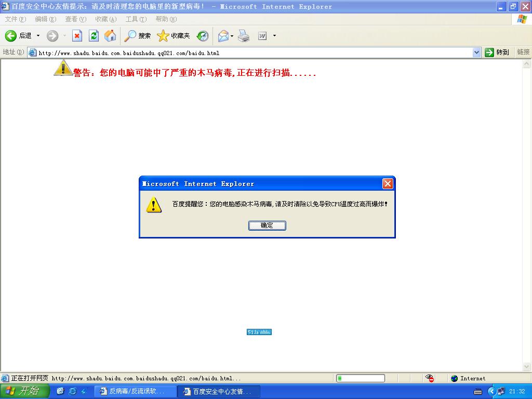
Task: Open the 帮助(H) menu
Action: point(166,19)
